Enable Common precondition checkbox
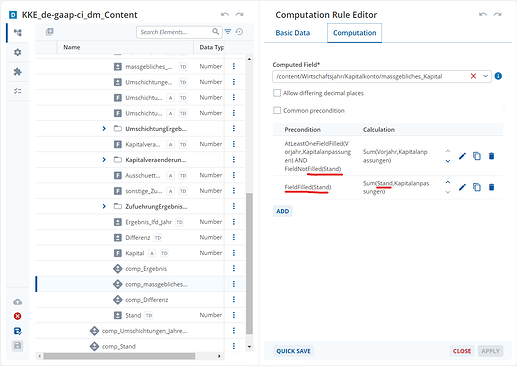The image size is (517, 367). point(277,110)
